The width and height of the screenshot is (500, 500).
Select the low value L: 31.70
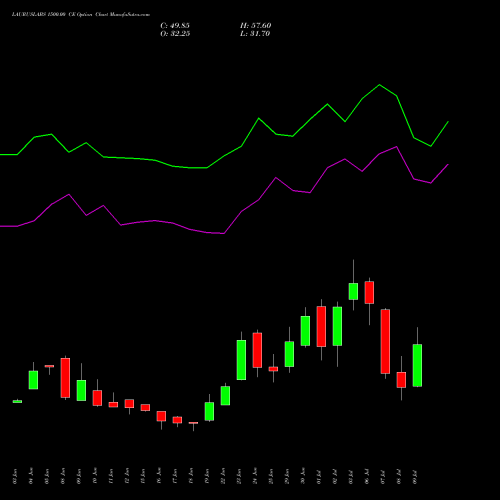pyautogui.click(x=255, y=34)
